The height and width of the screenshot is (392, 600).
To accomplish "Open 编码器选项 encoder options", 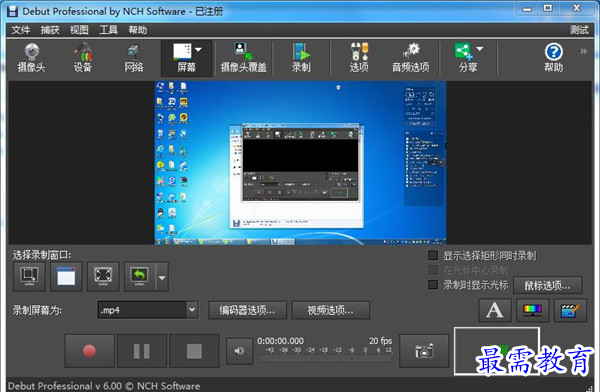I will (x=247, y=310).
